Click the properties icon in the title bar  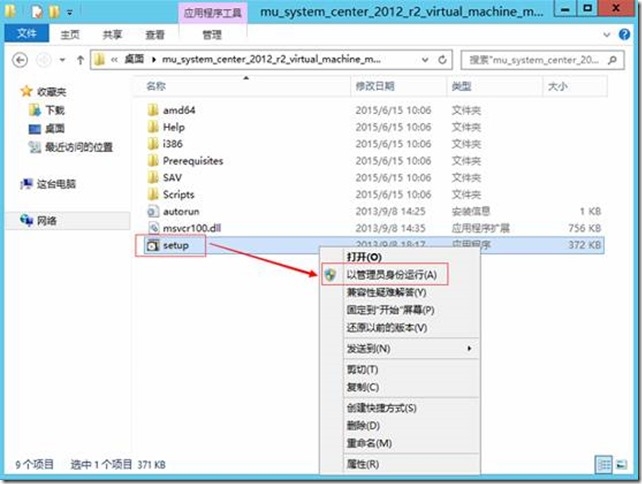(37, 12)
